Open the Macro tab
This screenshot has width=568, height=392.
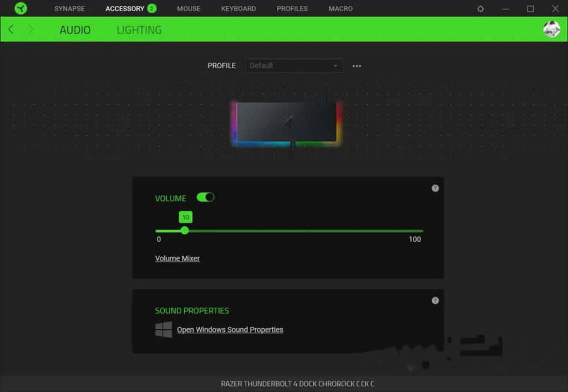coord(341,9)
